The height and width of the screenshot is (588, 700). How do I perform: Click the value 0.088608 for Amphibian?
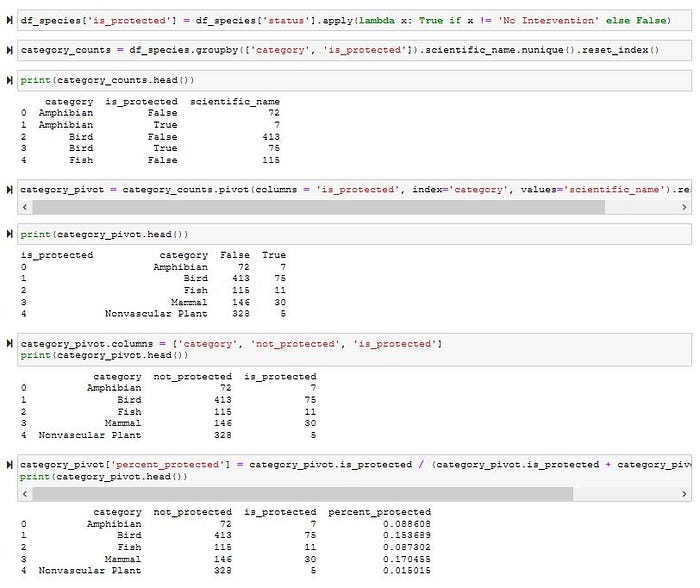click(x=407, y=524)
